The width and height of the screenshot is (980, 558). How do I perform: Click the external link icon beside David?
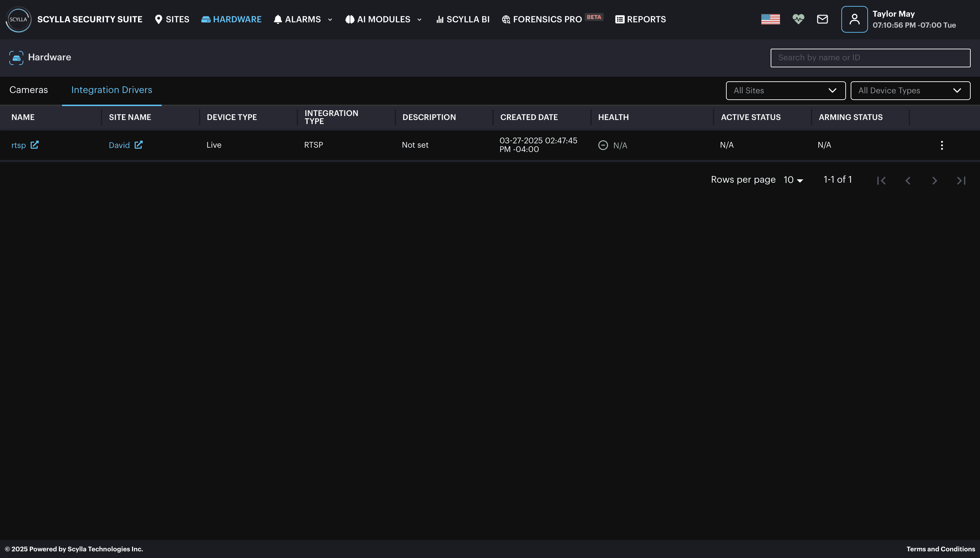pos(139,145)
